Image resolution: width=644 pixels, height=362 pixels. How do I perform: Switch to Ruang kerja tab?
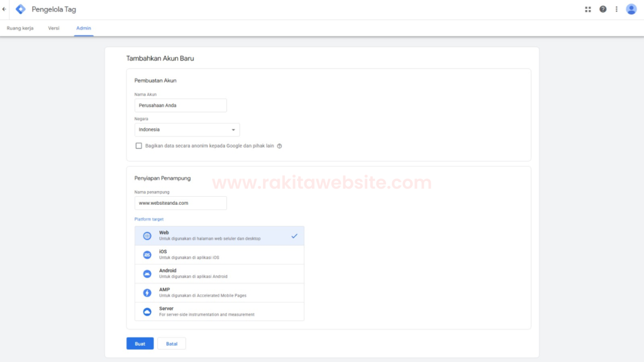pos(20,28)
